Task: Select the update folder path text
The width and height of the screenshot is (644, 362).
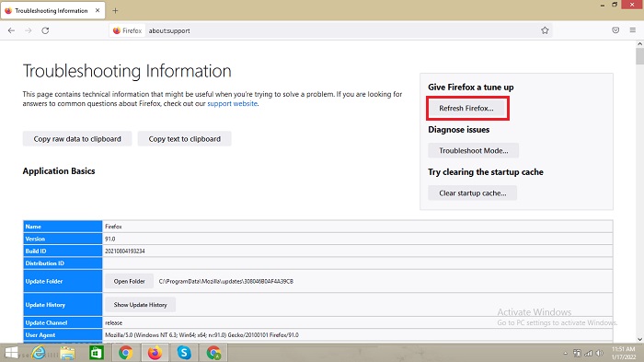Action: click(x=226, y=281)
